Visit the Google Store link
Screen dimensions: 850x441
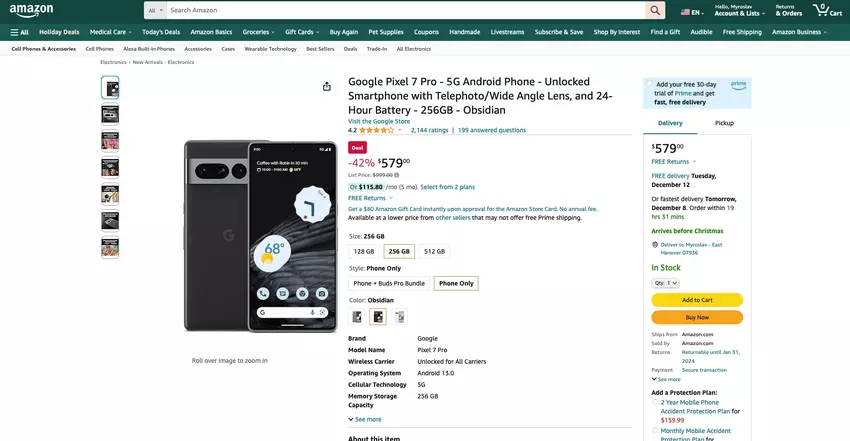379,121
